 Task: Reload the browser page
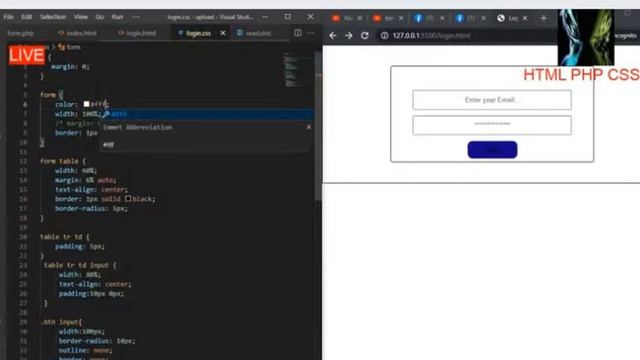[364, 36]
